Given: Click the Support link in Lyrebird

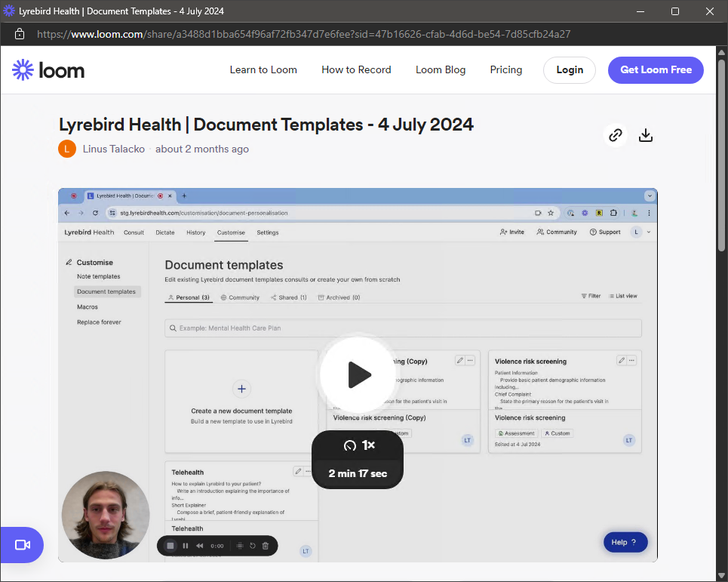Looking at the screenshot, I should pyautogui.click(x=605, y=232).
